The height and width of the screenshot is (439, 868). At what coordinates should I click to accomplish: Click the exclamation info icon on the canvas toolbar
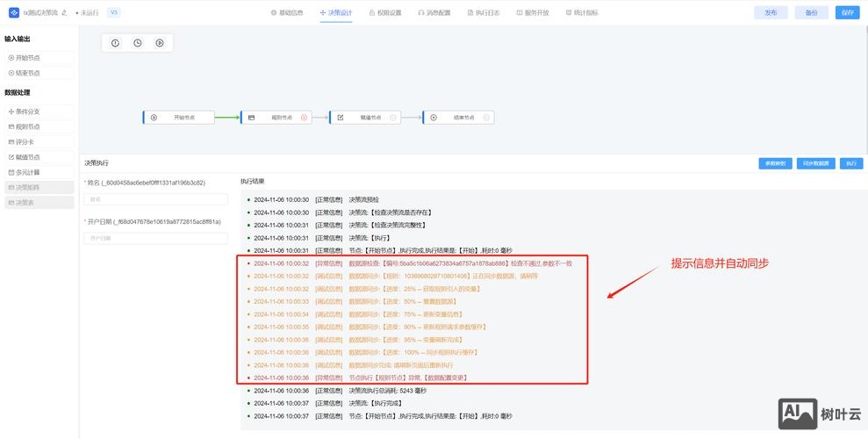click(115, 43)
